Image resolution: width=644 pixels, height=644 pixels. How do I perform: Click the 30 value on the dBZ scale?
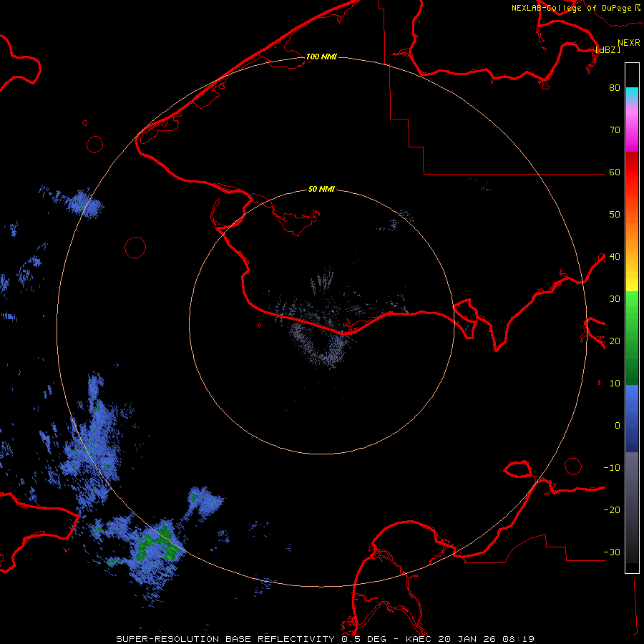click(x=615, y=299)
